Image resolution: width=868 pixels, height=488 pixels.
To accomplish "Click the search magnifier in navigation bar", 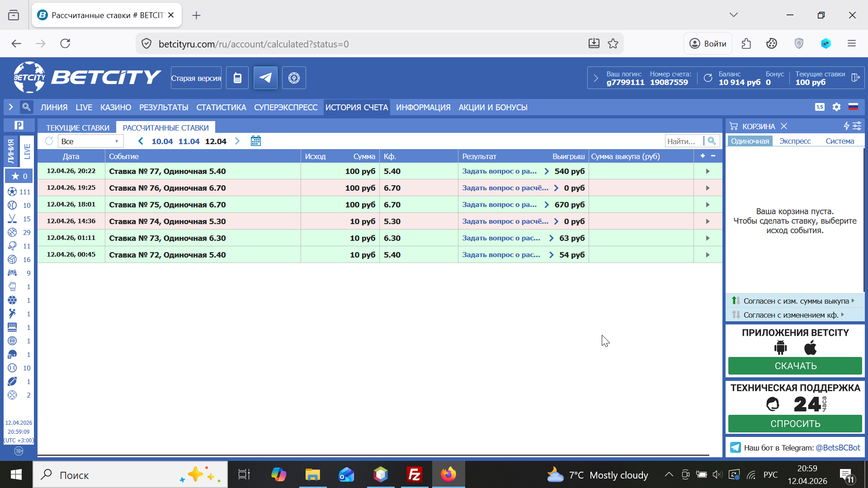I will click(x=26, y=107).
